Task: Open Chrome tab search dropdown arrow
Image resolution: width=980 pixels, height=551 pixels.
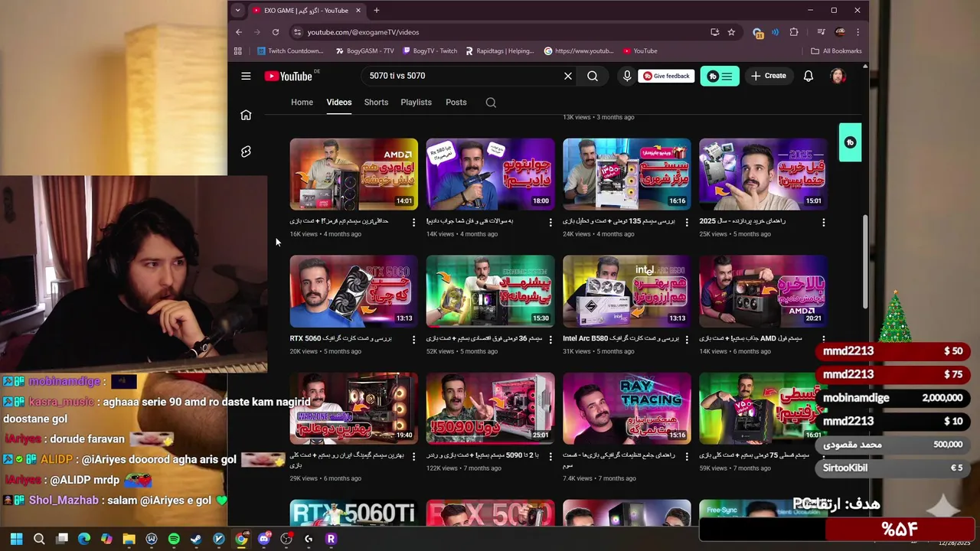Action: pos(238,10)
